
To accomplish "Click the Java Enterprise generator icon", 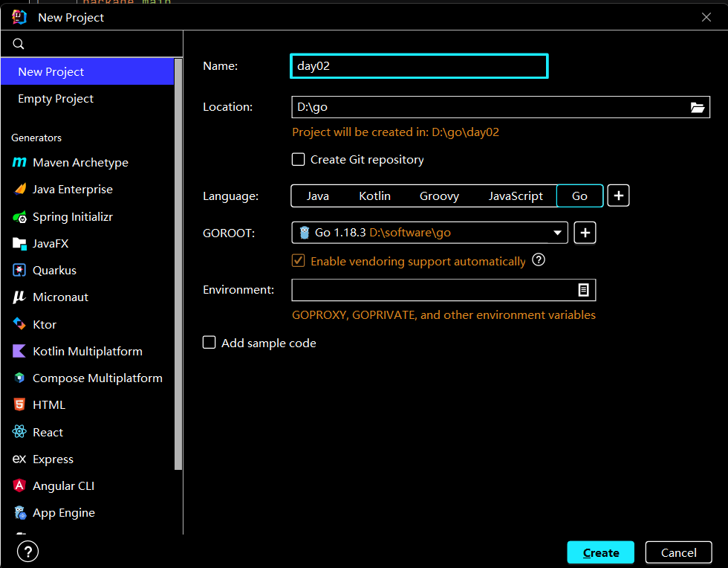I will click(19, 189).
